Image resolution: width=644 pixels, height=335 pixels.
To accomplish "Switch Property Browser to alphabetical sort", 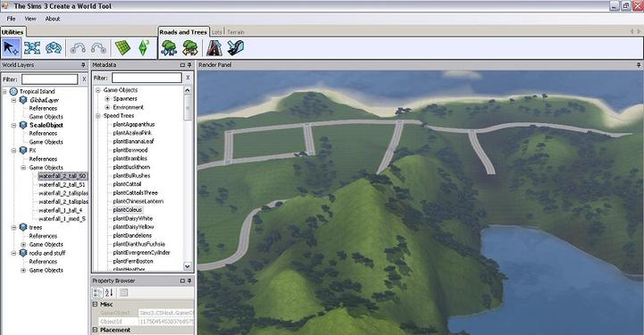I will 109,293.
